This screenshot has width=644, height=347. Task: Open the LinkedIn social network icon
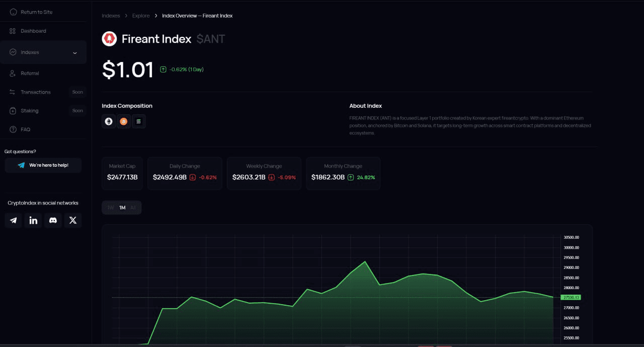pyautogui.click(x=33, y=220)
